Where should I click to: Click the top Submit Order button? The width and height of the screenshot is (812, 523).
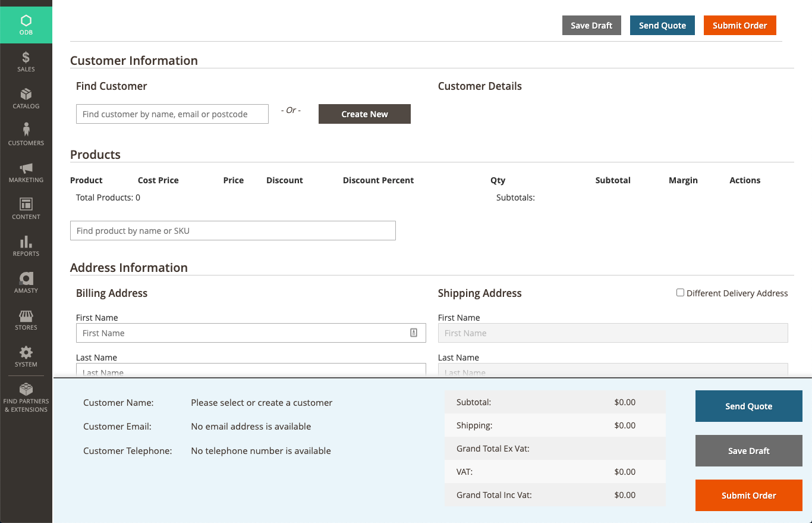click(740, 25)
